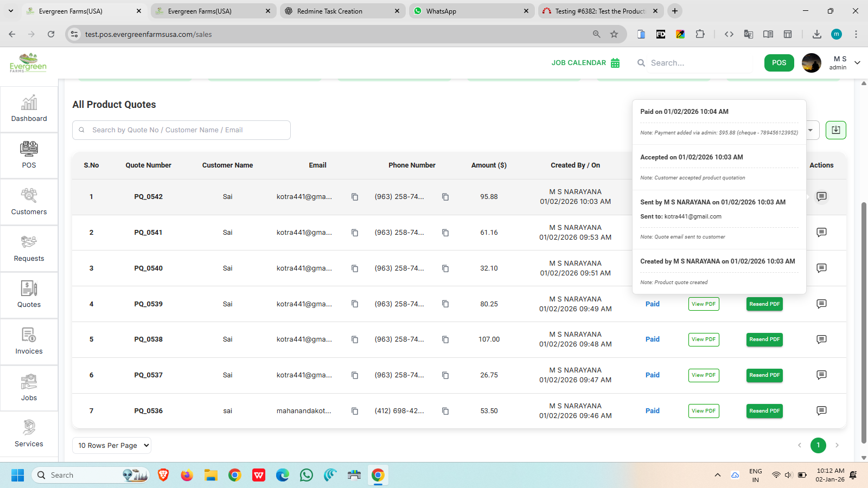Click the quote search input field
Image resolution: width=868 pixels, height=488 pixels.
[x=181, y=130]
